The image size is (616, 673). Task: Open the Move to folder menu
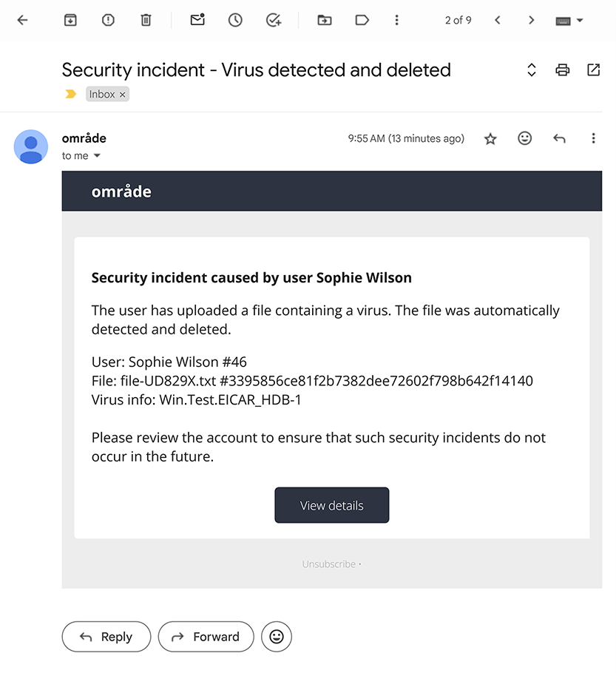pos(324,21)
